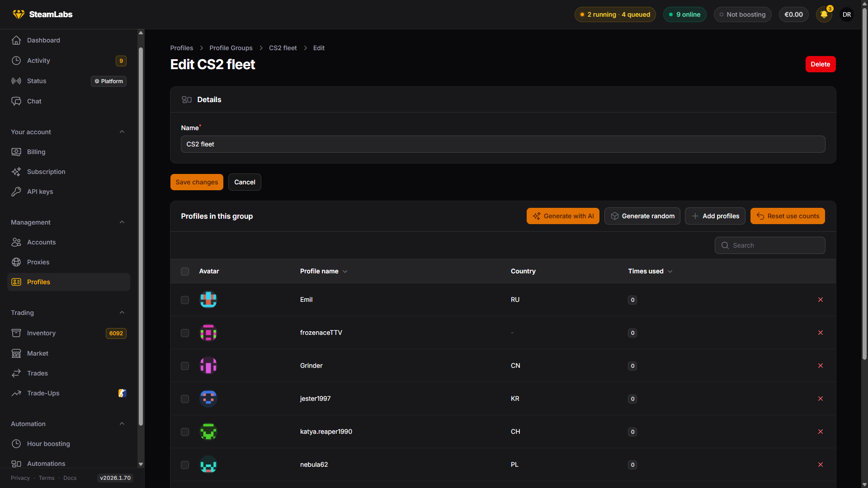Check the Emil row checkbox
The width and height of the screenshot is (868, 488).
[x=185, y=300]
